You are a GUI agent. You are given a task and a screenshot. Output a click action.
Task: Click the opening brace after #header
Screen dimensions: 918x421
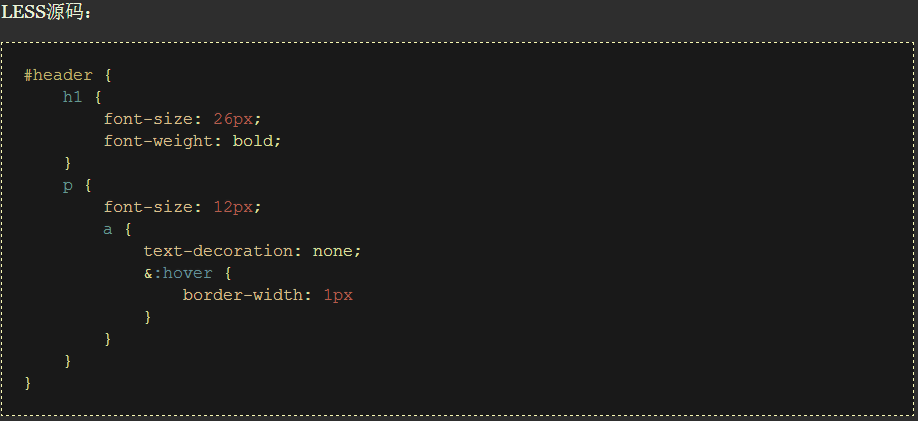coord(108,75)
